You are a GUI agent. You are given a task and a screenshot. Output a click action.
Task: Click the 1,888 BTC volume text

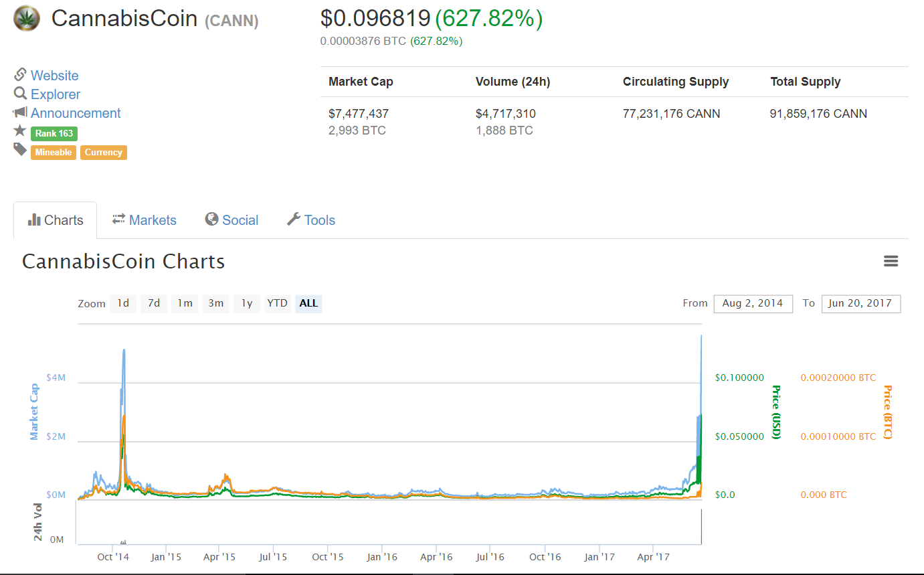[x=504, y=131]
